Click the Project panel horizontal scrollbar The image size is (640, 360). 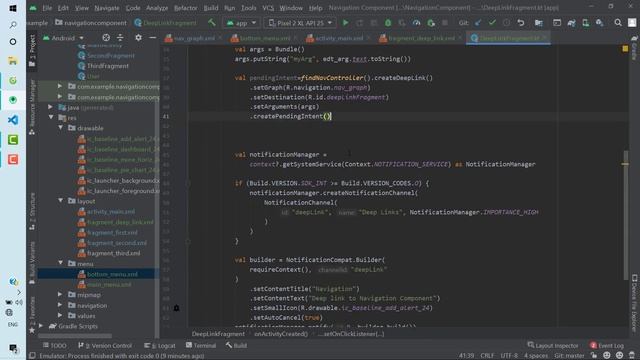[75, 336]
